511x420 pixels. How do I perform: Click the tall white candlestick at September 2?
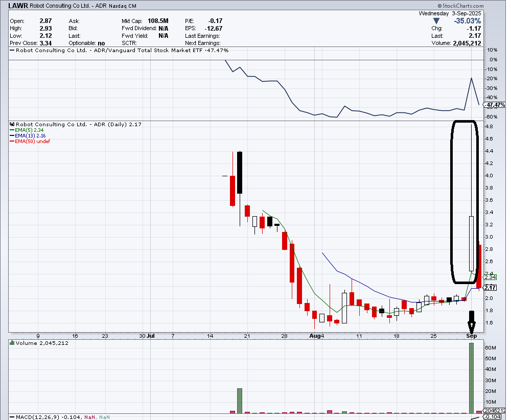[472, 243]
